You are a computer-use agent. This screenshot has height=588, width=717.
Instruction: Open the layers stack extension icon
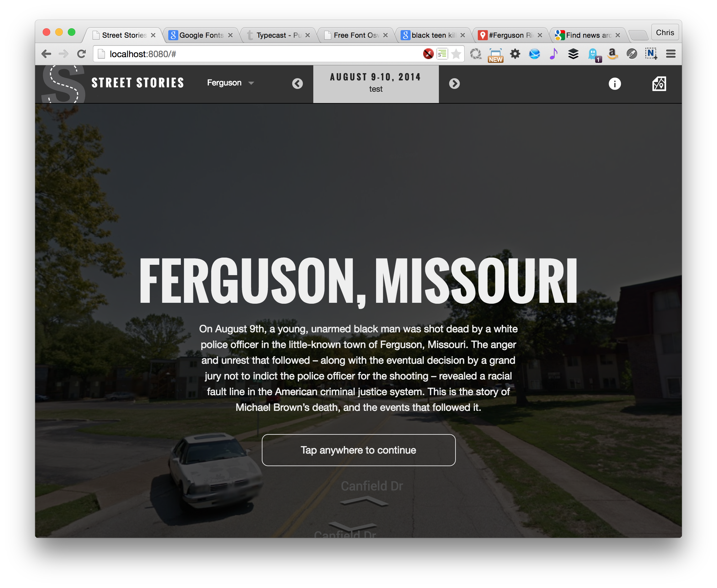[573, 54]
